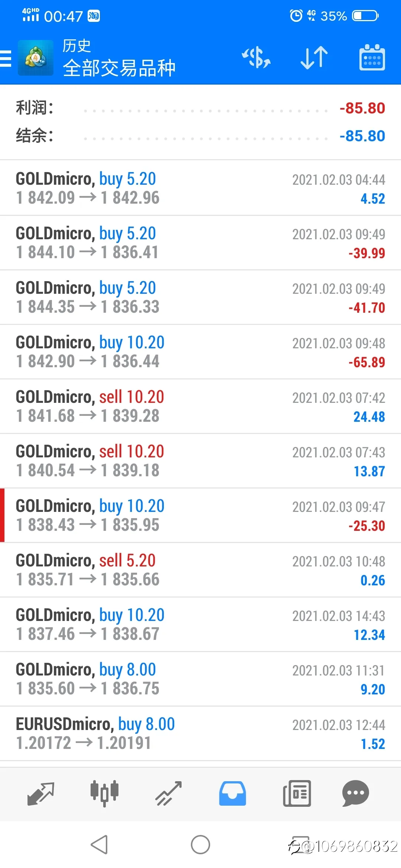Open the hamburger side menu
401x868 pixels.
tap(6, 59)
